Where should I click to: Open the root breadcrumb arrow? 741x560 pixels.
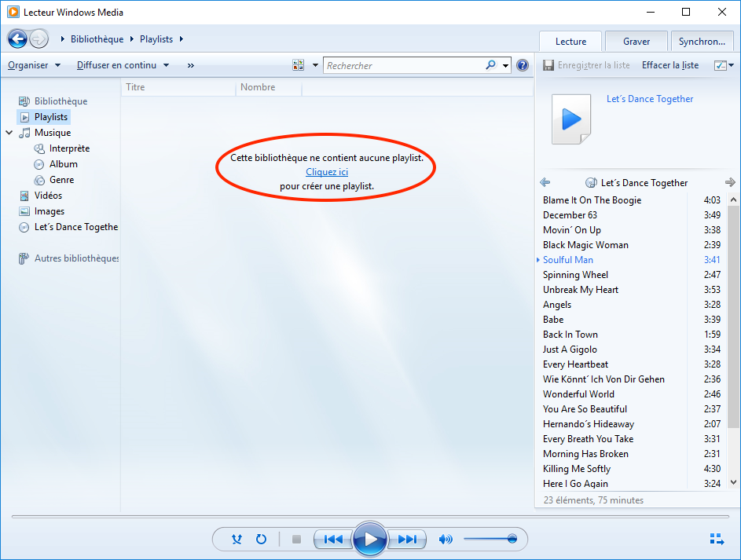click(63, 39)
